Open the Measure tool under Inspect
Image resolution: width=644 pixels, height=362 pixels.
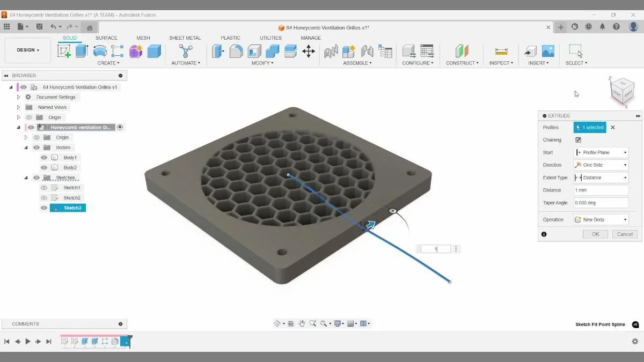click(501, 51)
